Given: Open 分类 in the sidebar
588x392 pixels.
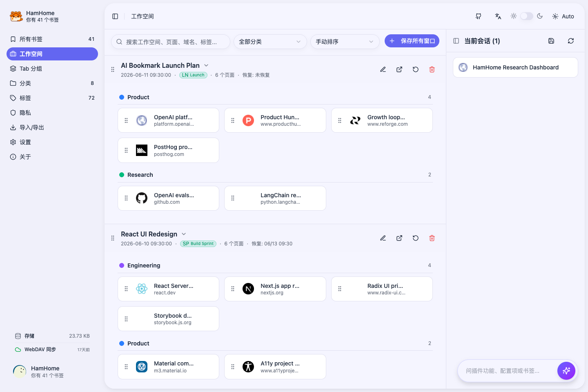Looking at the screenshot, I should 52,83.
